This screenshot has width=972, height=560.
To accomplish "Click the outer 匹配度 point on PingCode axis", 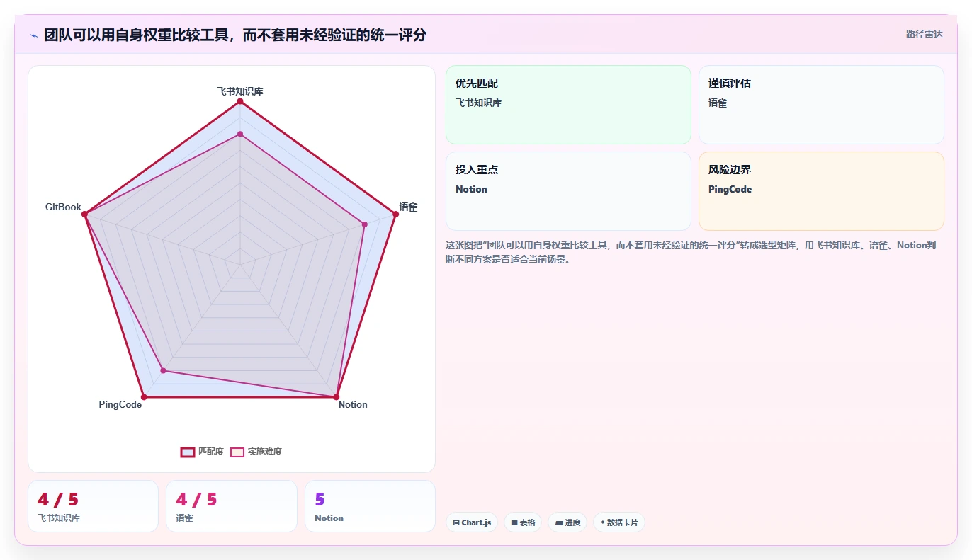I will click(x=144, y=397).
